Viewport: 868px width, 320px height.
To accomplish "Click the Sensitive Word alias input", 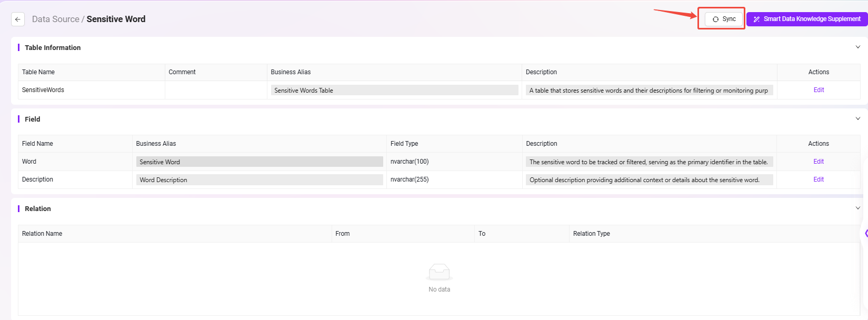I will [260, 162].
